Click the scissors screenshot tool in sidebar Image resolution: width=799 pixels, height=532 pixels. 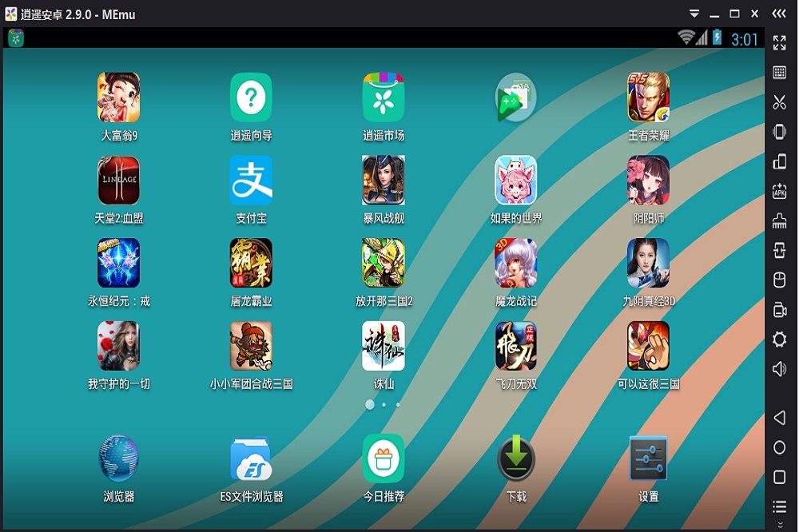(779, 102)
